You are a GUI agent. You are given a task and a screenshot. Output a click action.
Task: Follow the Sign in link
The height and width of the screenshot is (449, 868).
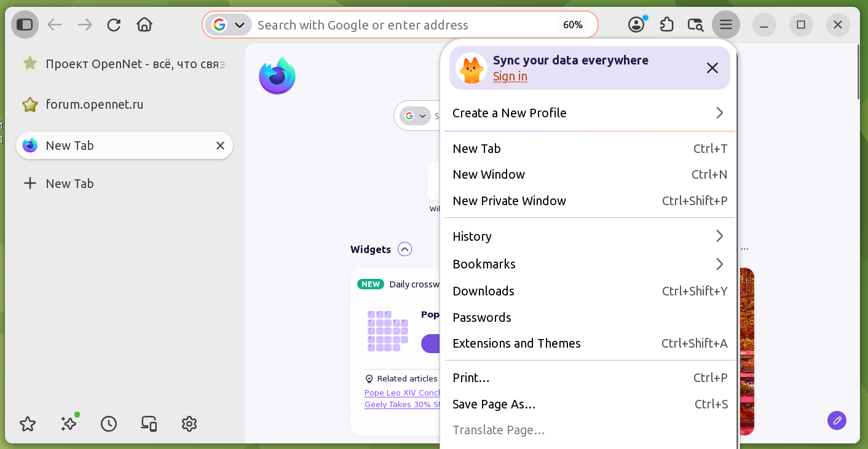(x=510, y=76)
